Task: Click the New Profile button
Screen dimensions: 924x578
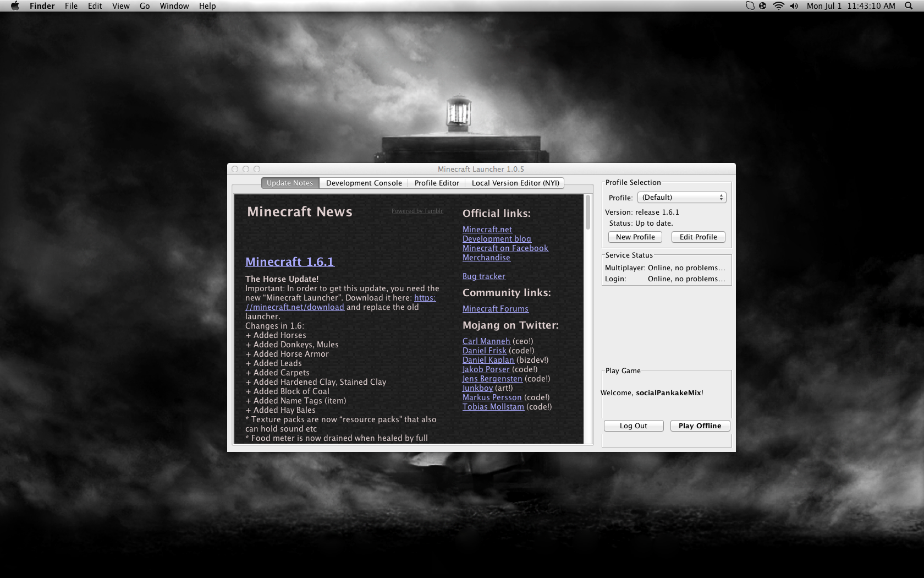Action: 635,237
